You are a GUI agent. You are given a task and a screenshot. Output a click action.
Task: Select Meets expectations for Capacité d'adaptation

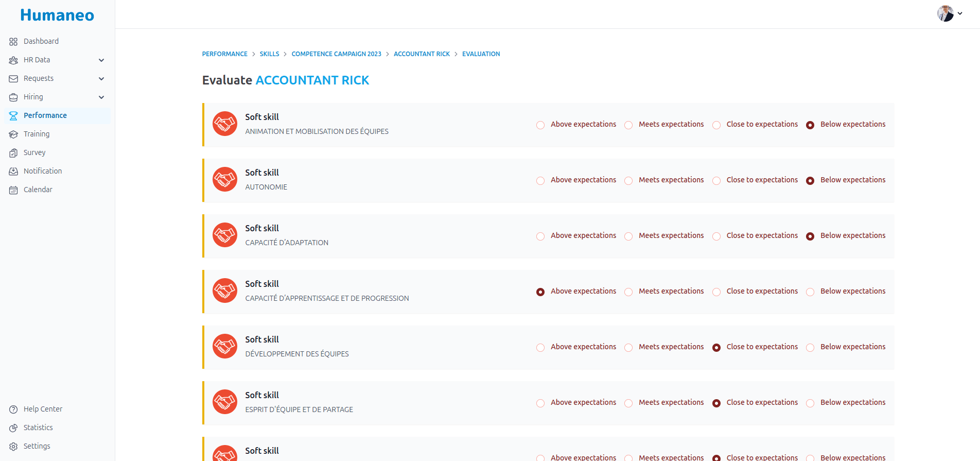point(628,236)
